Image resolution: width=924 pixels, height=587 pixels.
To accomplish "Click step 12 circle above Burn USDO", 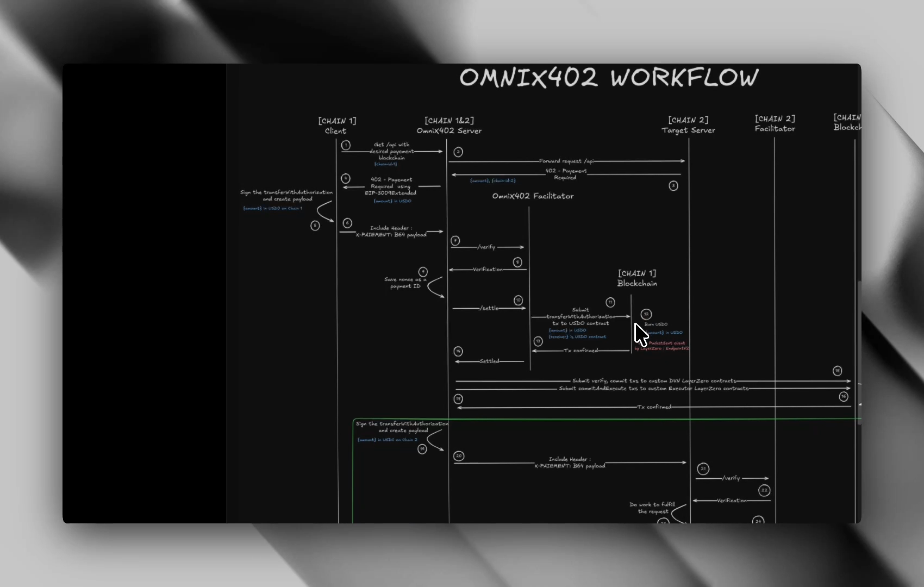I will 646,314.
